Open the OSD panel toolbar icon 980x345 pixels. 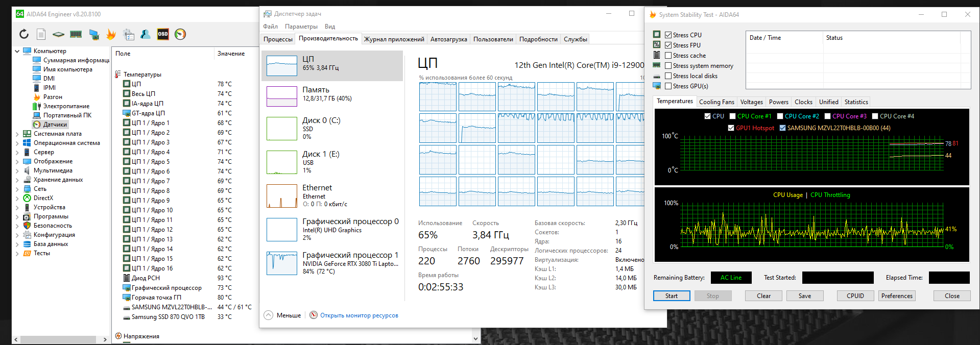(x=163, y=34)
